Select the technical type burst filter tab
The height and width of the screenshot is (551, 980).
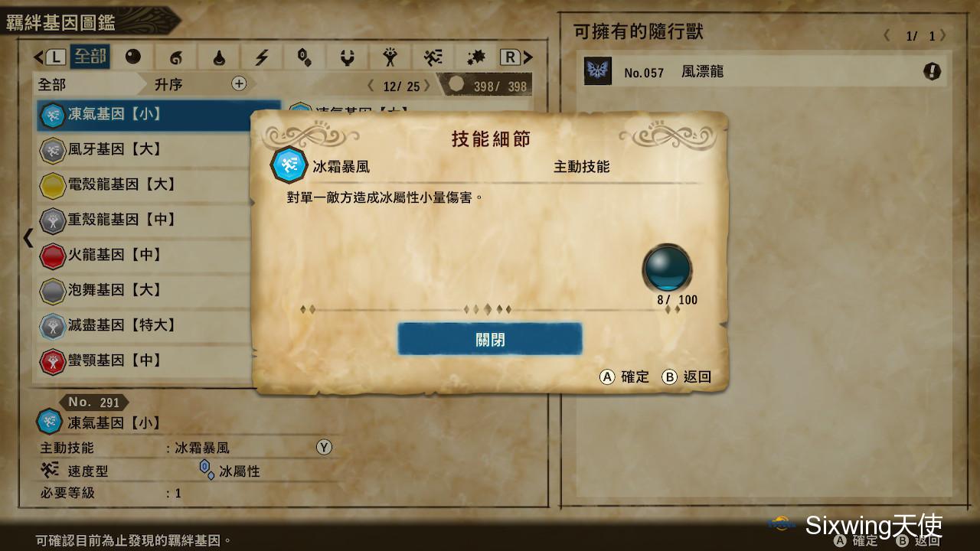pos(476,57)
